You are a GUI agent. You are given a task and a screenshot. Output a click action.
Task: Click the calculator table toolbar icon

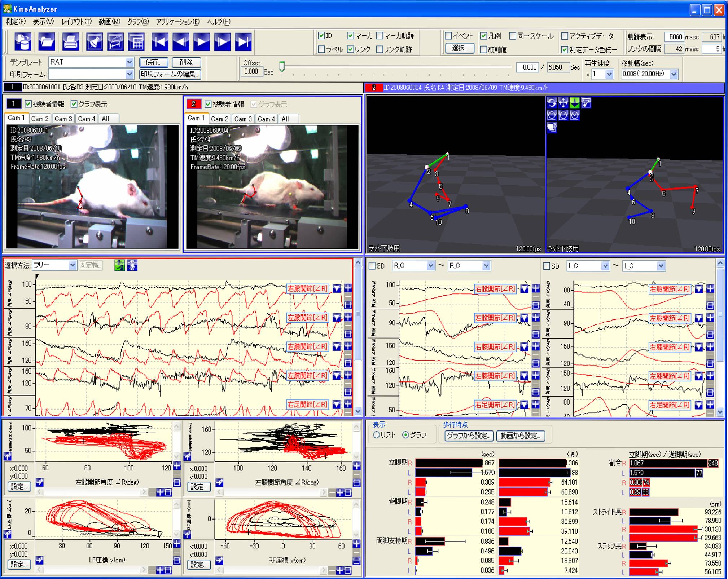tap(136, 41)
